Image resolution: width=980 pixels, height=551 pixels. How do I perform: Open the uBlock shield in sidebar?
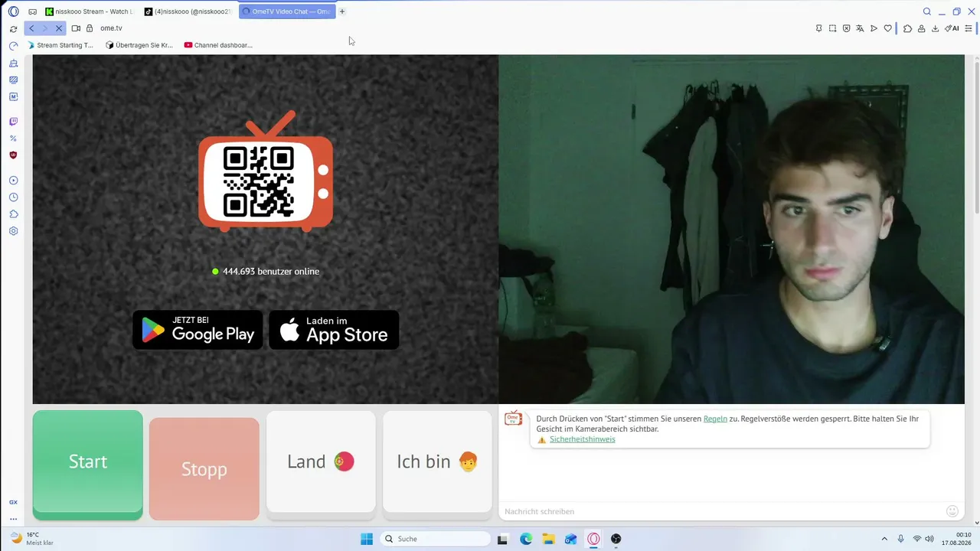tap(13, 155)
